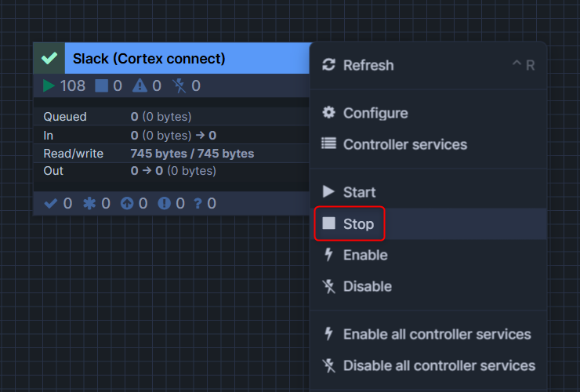Click the stopped square icon in the status row
This screenshot has height=392, width=580.
click(102, 85)
